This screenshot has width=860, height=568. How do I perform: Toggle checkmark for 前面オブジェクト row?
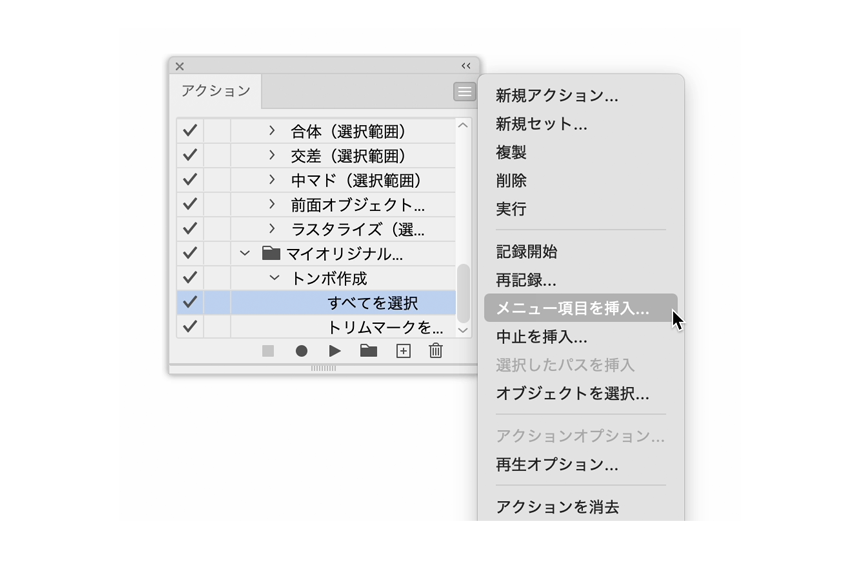190,204
